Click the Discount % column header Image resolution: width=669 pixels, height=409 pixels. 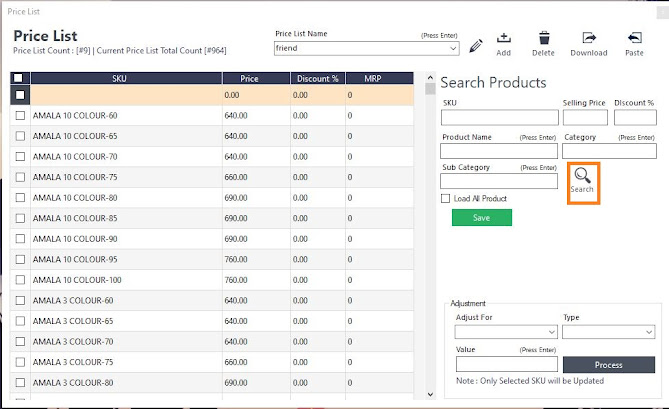point(317,78)
